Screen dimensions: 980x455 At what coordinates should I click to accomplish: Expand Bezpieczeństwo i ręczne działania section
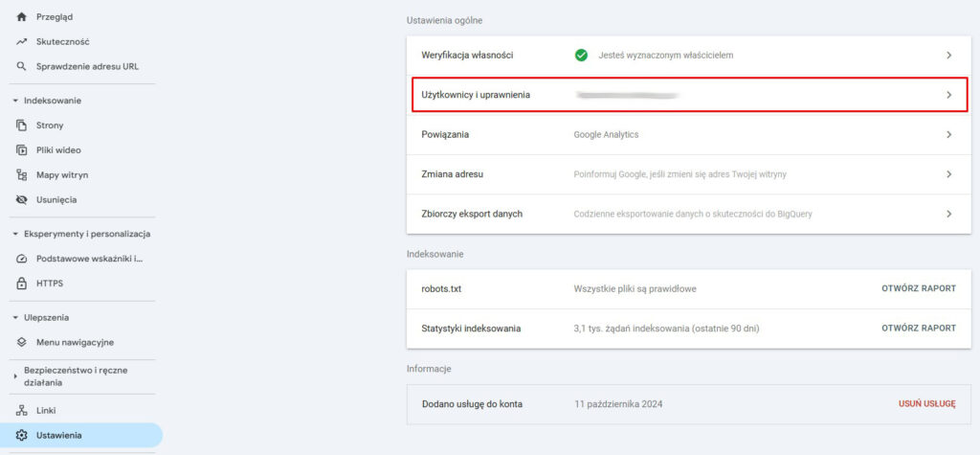(15, 376)
